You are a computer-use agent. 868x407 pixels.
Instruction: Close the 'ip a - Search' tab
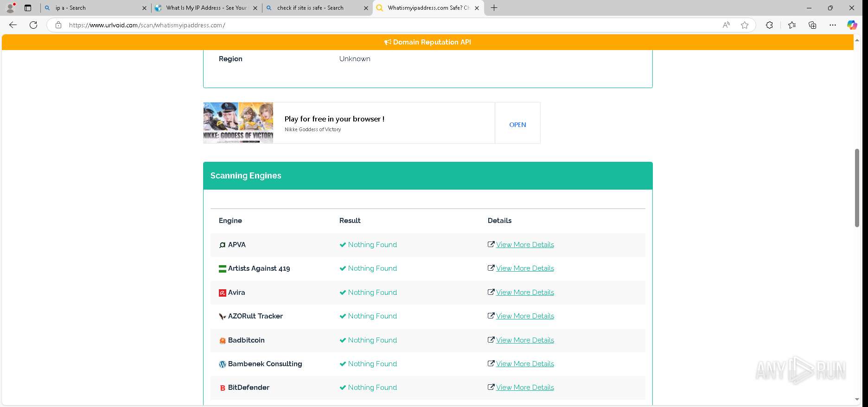point(144,8)
